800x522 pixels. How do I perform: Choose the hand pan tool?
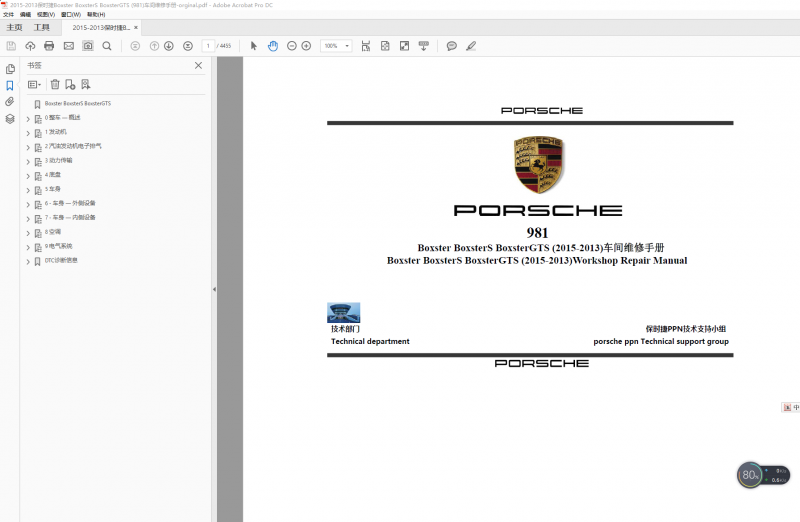[273, 46]
